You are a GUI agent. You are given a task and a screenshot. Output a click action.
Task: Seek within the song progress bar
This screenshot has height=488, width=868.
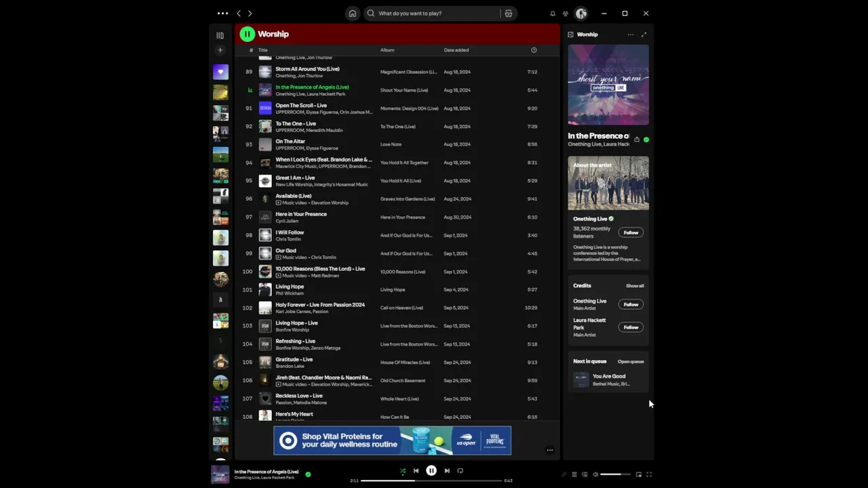click(431, 481)
